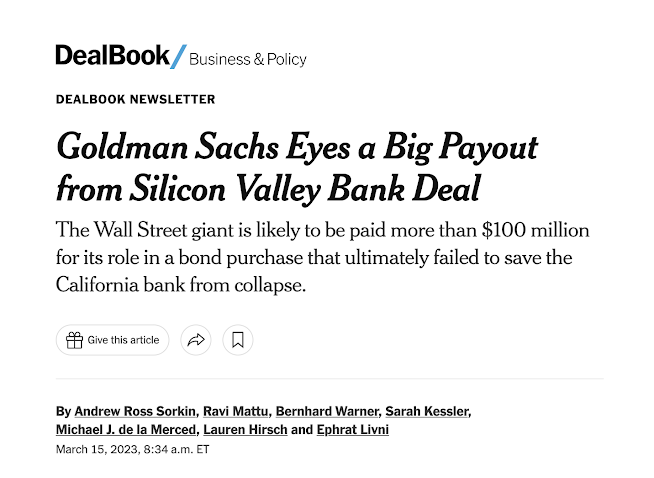The width and height of the screenshot is (654, 478).
Task: Open Michael J. de la Merced's profile
Action: click(126, 429)
